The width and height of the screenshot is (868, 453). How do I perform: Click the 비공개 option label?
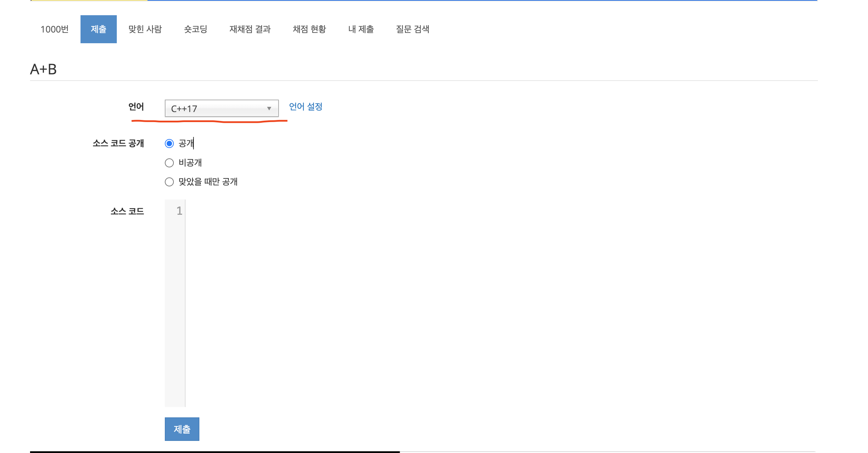190,163
